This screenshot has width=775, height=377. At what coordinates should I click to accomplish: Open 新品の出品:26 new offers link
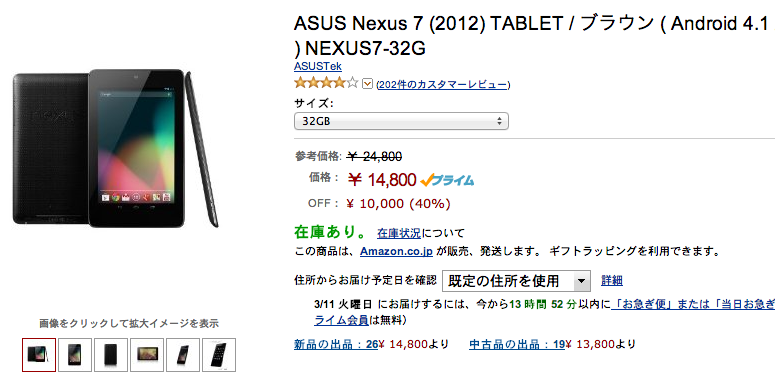click(336, 344)
